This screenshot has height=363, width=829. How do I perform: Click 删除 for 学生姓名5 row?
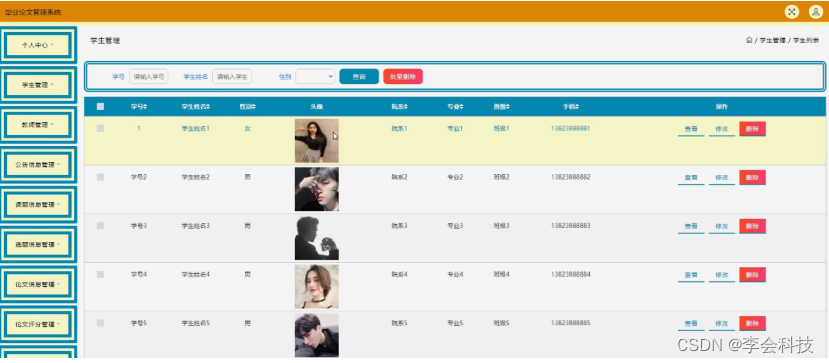(x=752, y=323)
